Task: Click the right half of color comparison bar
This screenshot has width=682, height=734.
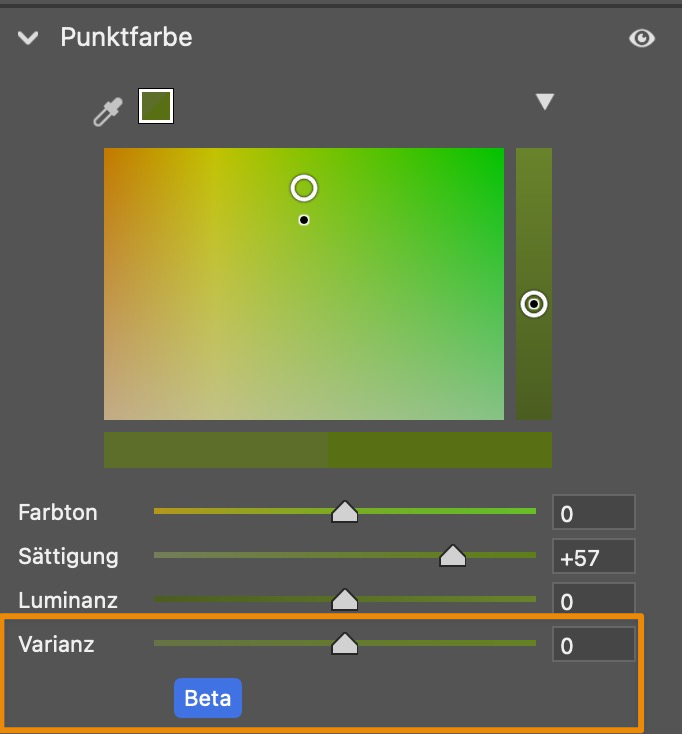Action: point(440,450)
